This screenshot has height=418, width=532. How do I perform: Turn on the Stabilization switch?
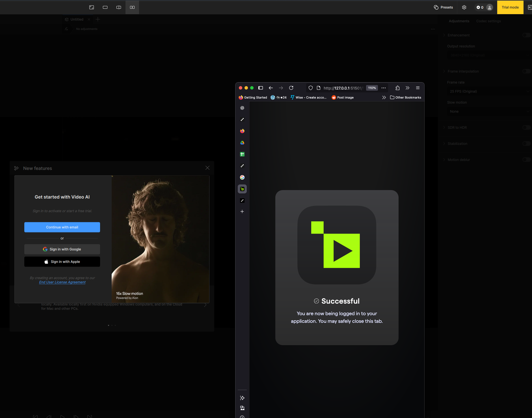coord(526,143)
